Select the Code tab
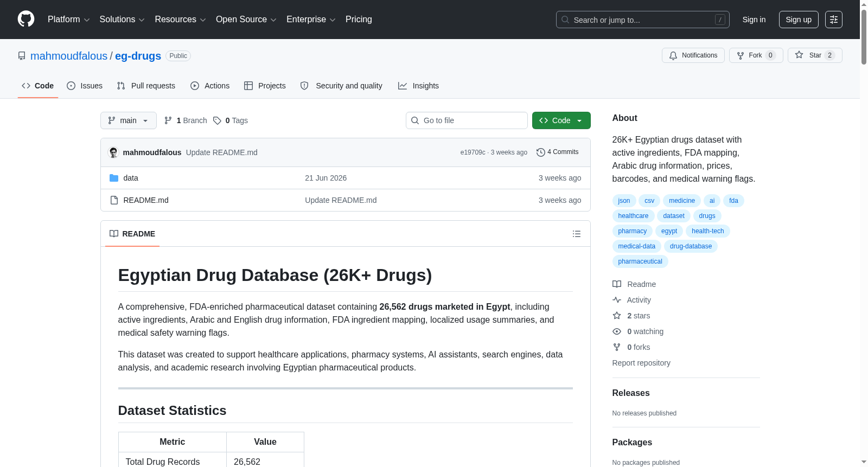This screenshot has height=467, width=868. tap(37, 86)
